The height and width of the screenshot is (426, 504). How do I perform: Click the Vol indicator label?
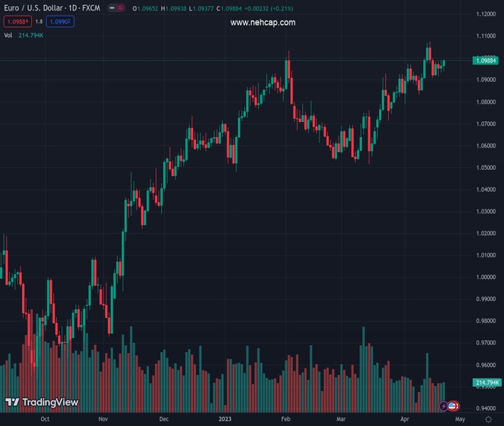pyautogui.click(x=9, y=35)
